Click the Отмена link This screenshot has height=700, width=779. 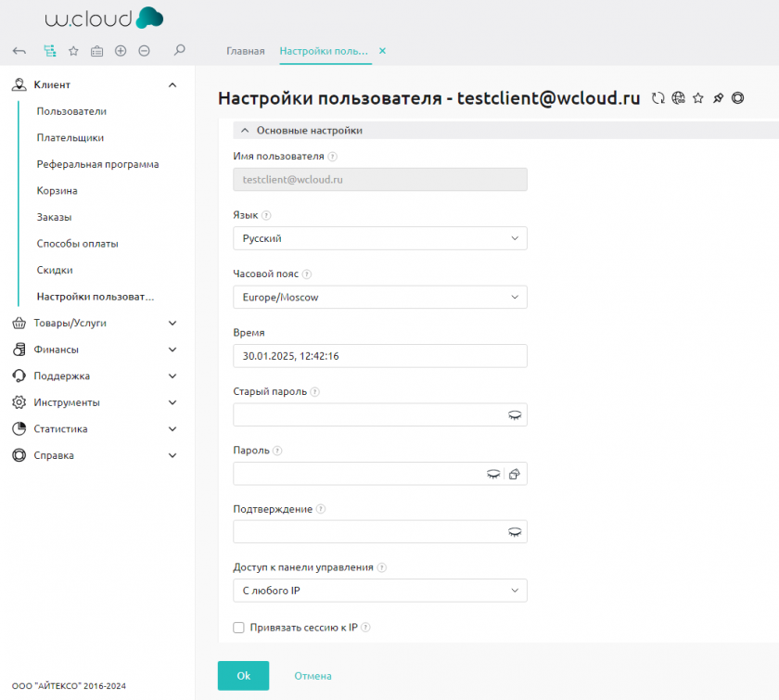313,676
